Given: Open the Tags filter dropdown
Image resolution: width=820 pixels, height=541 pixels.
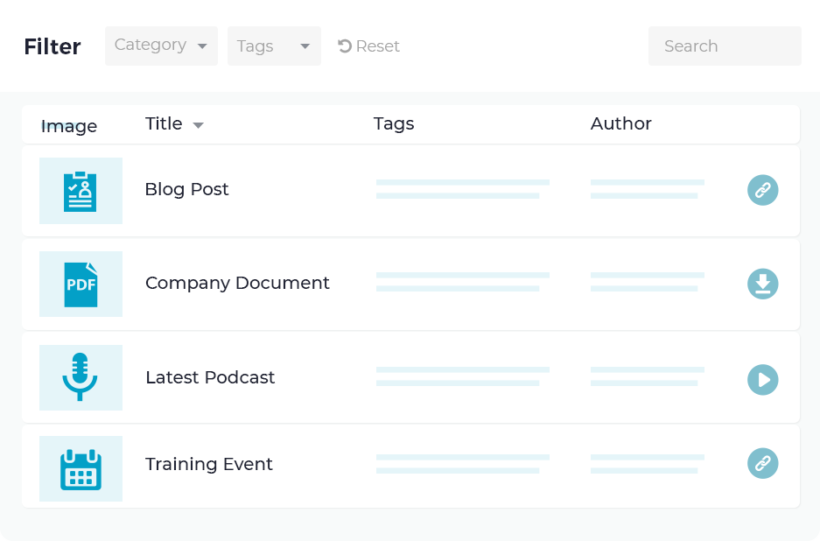Looking at the screenshot, I should click(x=274, y=46).
